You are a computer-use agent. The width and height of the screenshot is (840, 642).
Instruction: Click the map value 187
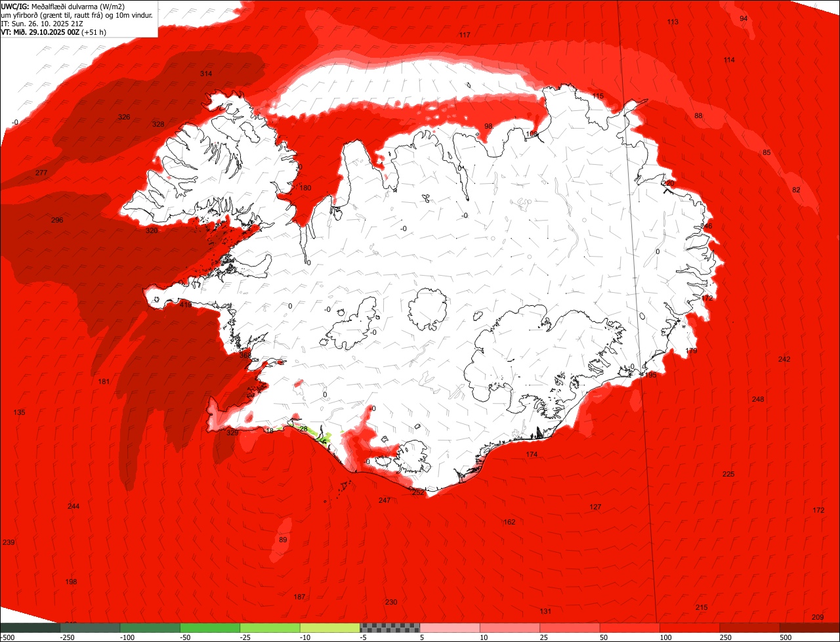coord(299,597)
